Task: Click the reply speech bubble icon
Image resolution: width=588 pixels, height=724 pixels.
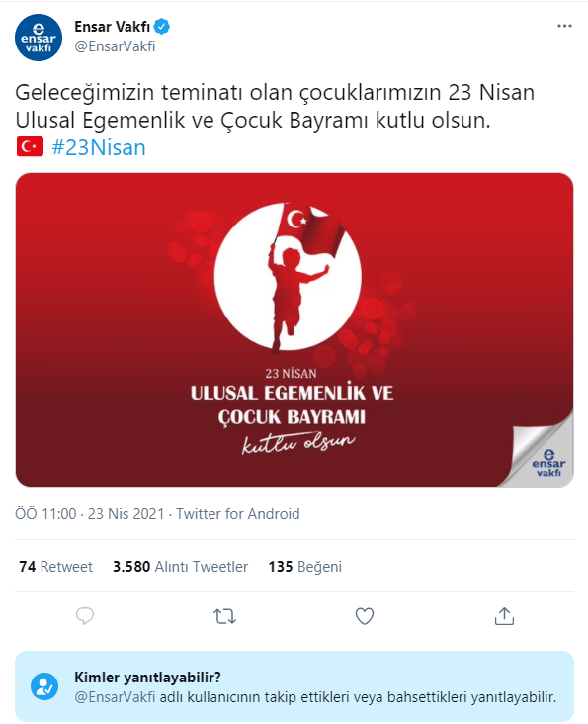Action: pyautogui.click(x=85, y=616)
